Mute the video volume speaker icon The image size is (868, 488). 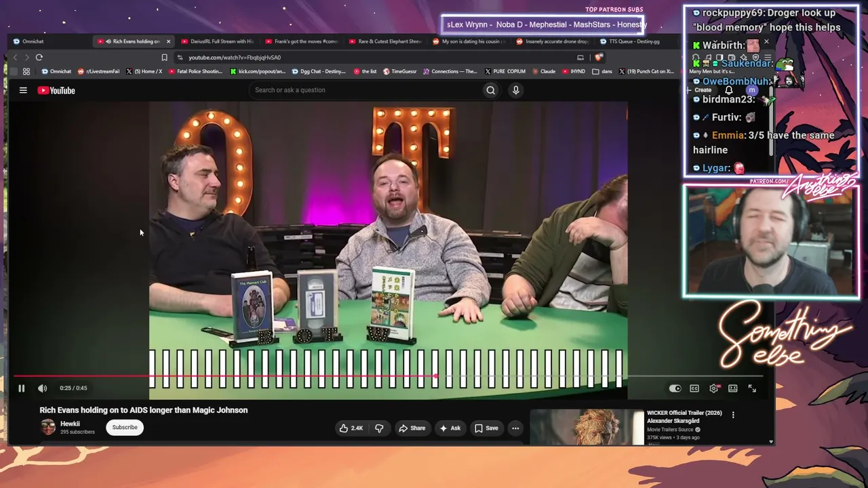pyautogui.click(x=42, y=388)
